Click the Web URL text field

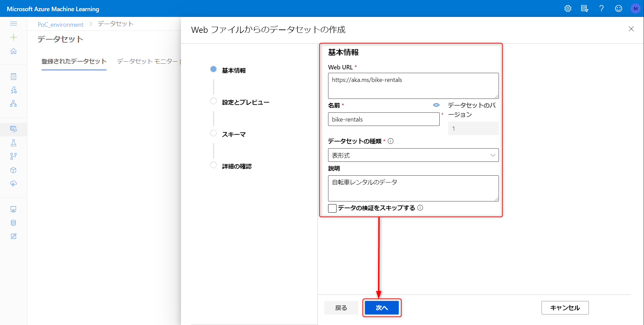tap(413, 86)
